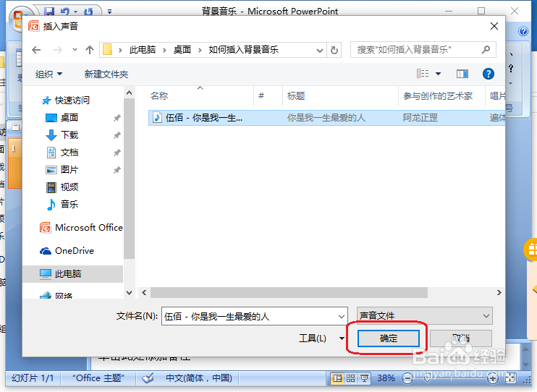Select 此电脑 in the address path
The image size is (537, 392).
(x=143, y=50)
